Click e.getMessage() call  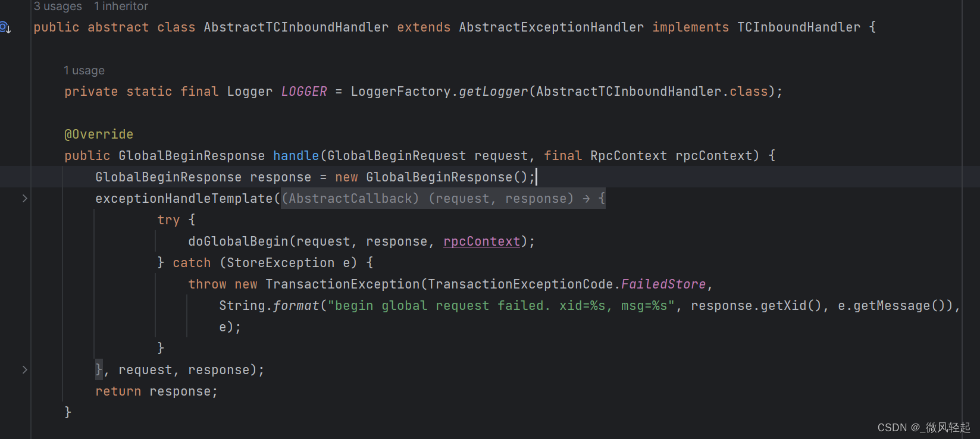coord(892,306)
